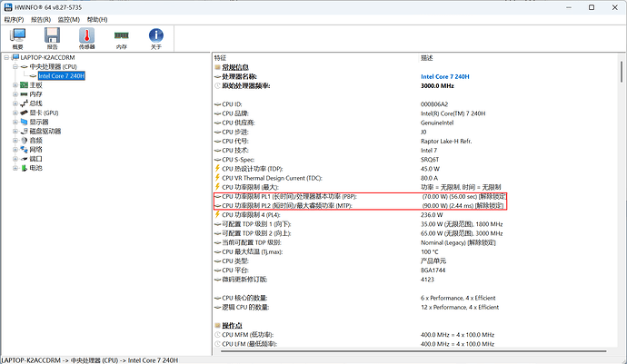Viewport: 627px width, 364px height.
Task: Click the 内存 memory module toolbar icon
Action: (122, 36)
